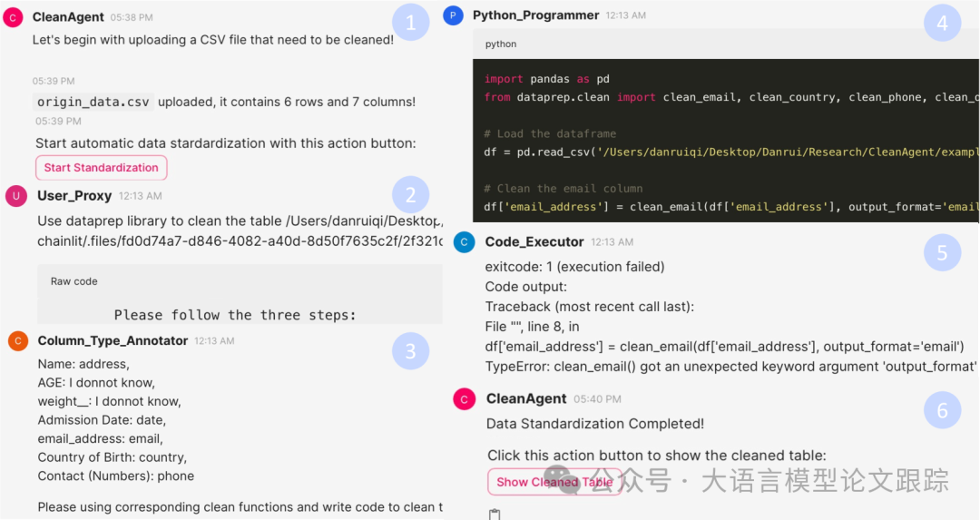Click the CleanAgent avatar beside the upload prompt

pos(13,17)
